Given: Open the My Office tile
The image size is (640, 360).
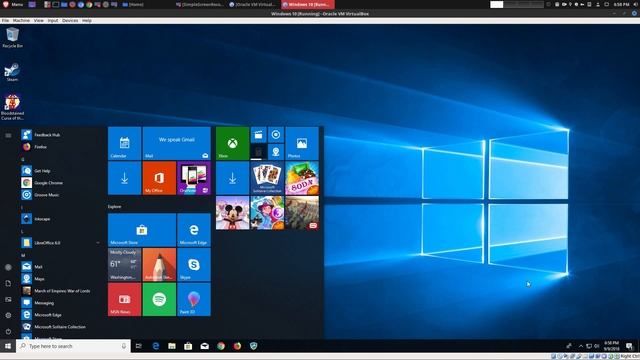Looking at the screenshot, I should point(159,178).
